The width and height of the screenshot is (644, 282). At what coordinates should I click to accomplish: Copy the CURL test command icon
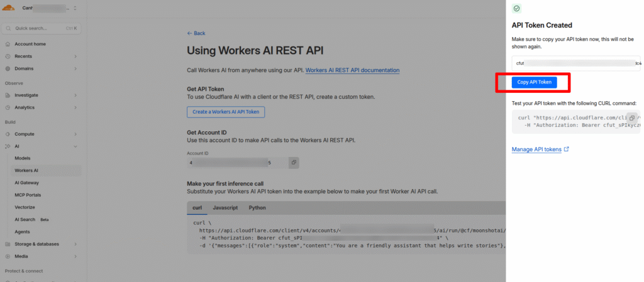(x=633, y=117)
